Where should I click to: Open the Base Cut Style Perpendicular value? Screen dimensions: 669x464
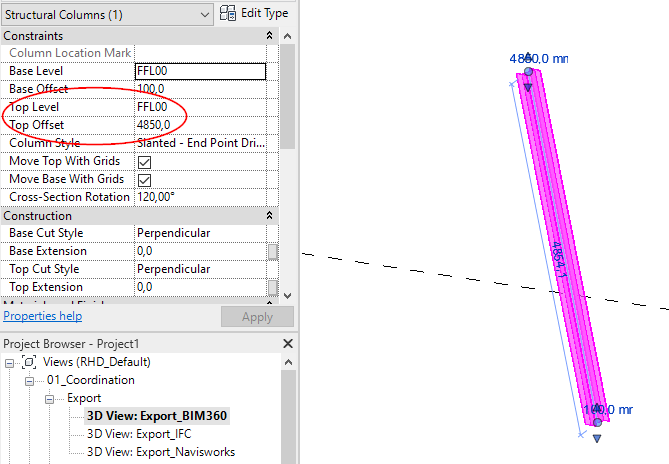[200, 233]
